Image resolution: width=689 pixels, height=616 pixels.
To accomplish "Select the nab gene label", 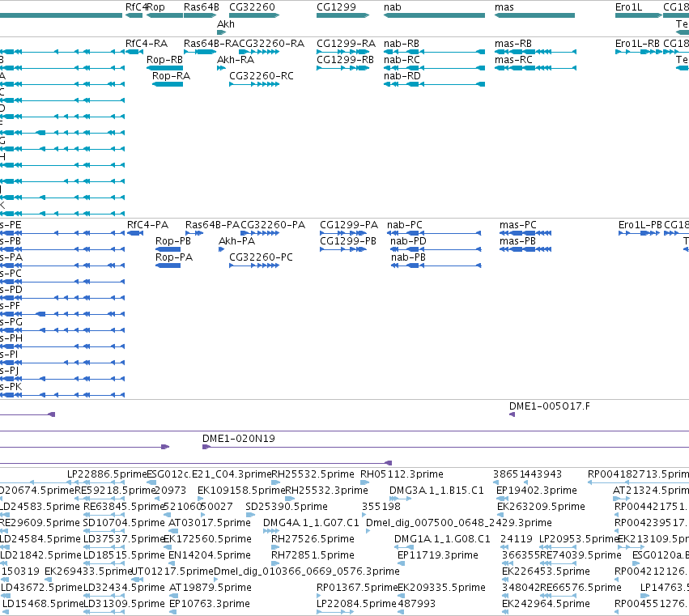I will click(x=393, y=7).
